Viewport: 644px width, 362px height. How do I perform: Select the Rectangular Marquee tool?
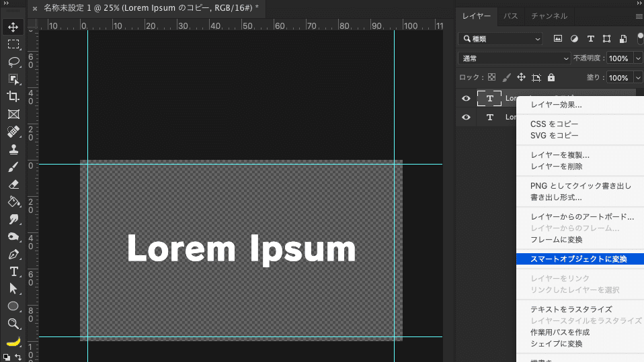click(x=13, y=44)
